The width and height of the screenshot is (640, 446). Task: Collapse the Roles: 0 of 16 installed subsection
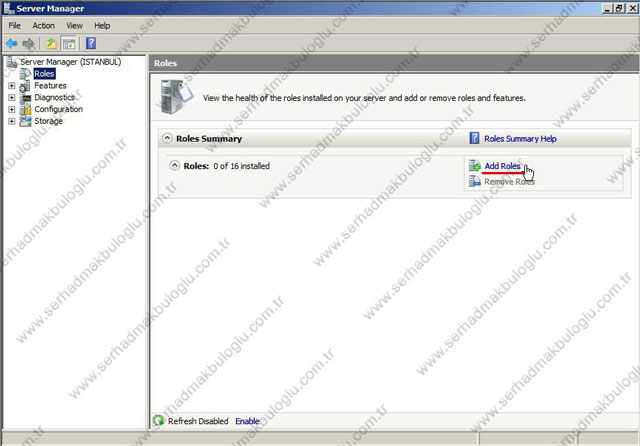[175, 166]
